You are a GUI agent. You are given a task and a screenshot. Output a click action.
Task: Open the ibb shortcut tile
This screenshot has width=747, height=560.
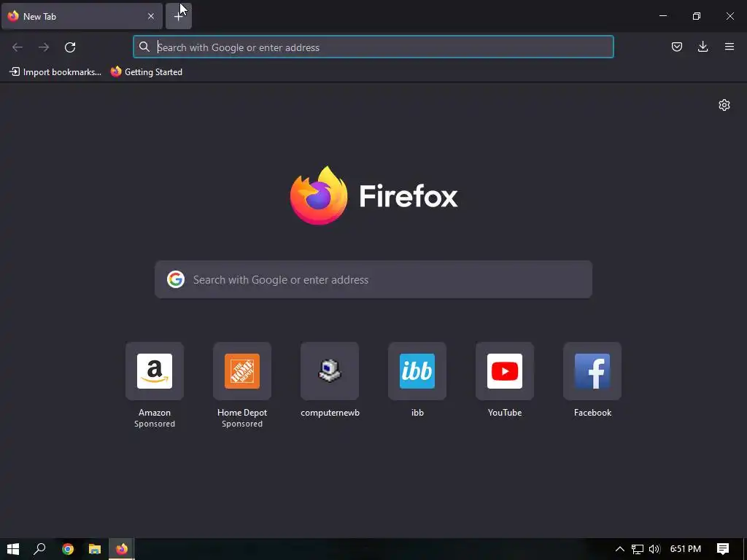417,371
